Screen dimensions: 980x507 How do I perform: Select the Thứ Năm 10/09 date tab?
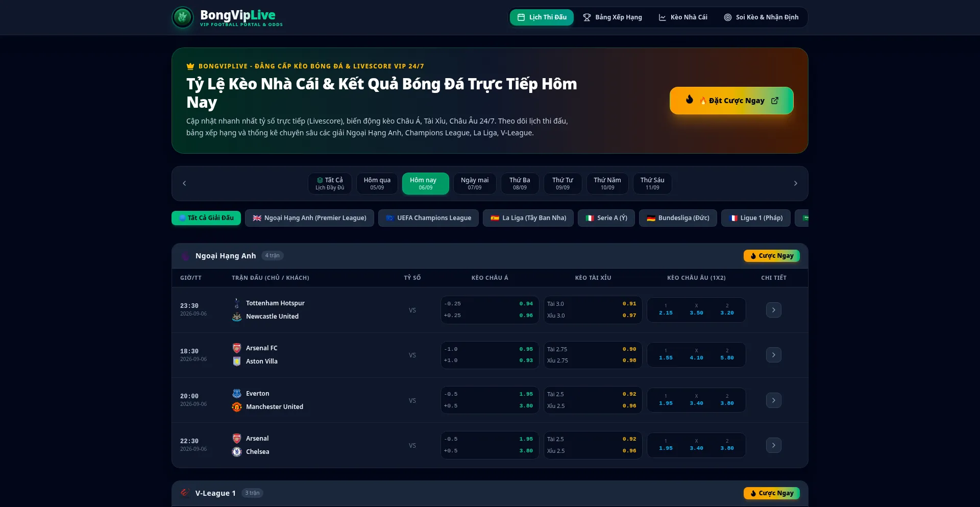[x=607, y=183]
